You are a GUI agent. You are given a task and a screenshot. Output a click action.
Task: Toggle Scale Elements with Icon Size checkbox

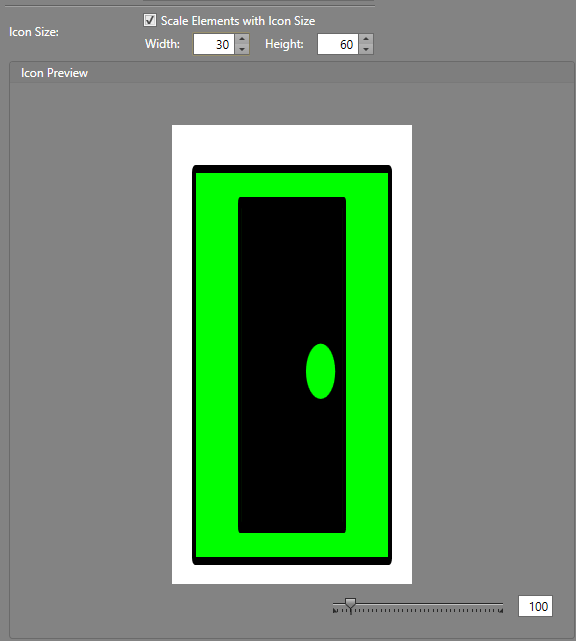(150, 20)
